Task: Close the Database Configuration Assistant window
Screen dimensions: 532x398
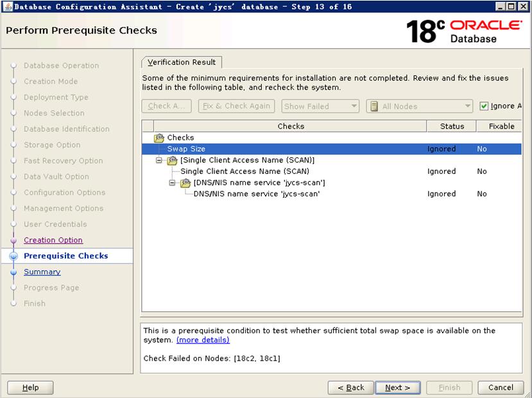Action: [523, 6]
